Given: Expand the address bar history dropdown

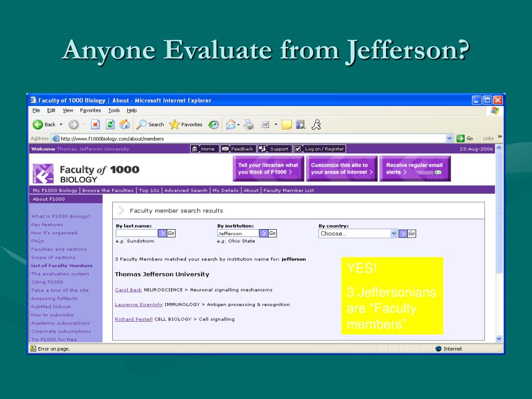Looking at the screenshot, I should tap(449, 138).
